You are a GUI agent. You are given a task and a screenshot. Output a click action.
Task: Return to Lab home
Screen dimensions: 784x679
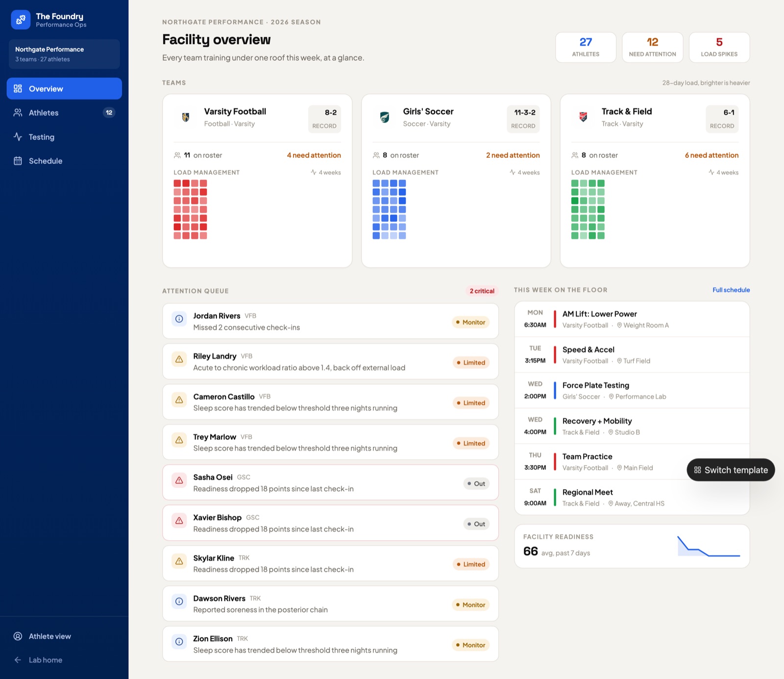coord(64,660)
